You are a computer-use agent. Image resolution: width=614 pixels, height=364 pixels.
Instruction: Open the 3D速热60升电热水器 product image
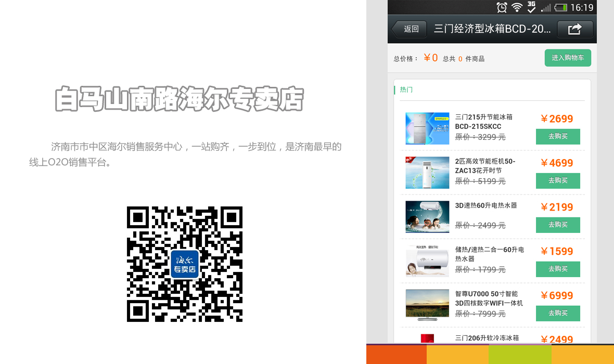click(x=427, y=217)
